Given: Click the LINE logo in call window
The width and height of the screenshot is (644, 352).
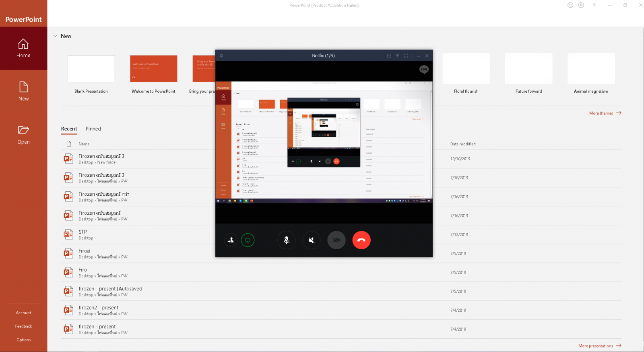Looking at the screenshot, I should click(x=424, y=69).
